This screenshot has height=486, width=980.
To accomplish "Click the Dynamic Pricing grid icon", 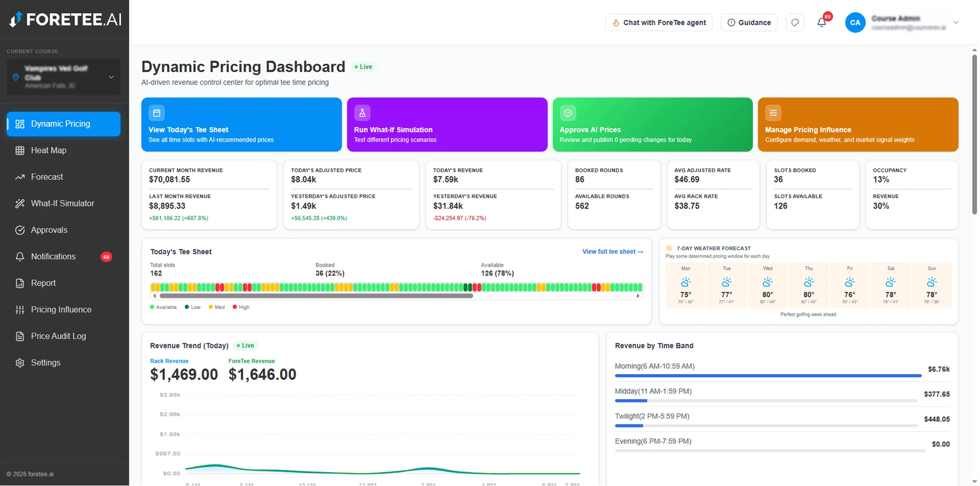I will 20,124.
